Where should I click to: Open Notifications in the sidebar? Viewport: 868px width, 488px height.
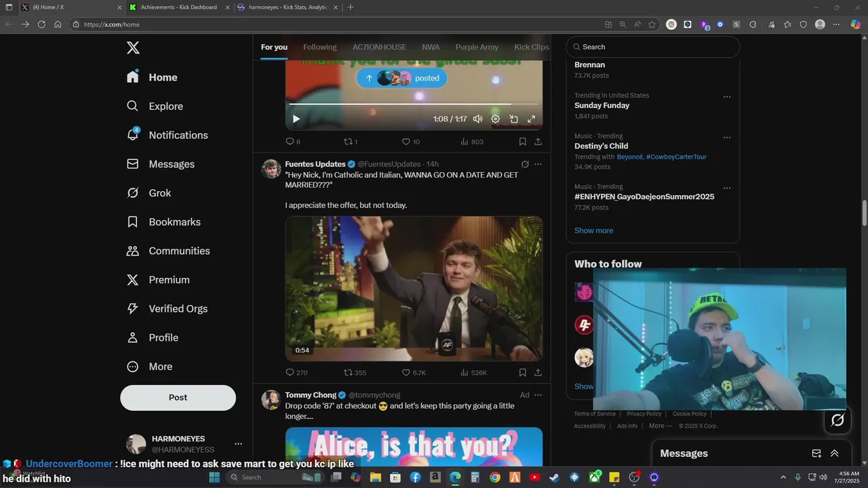[x=167, y=135]
